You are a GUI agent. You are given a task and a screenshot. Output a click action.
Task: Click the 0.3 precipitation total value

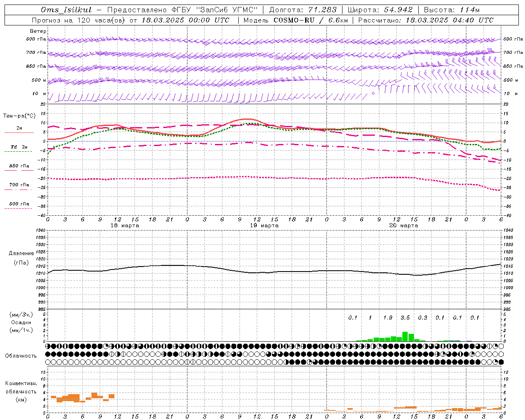422,317
